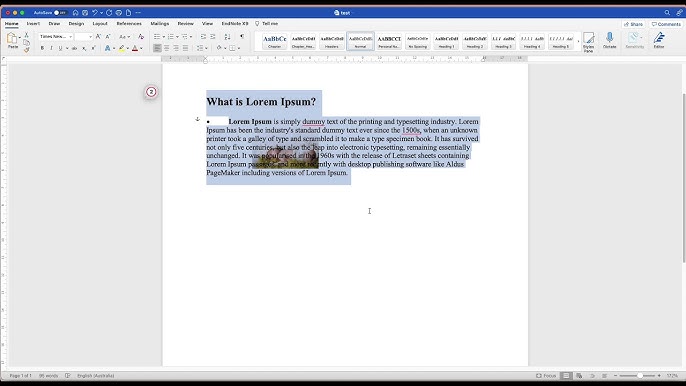Open the Comments button
The width and height of the screenshot is (686, 386).
[666, 24]
